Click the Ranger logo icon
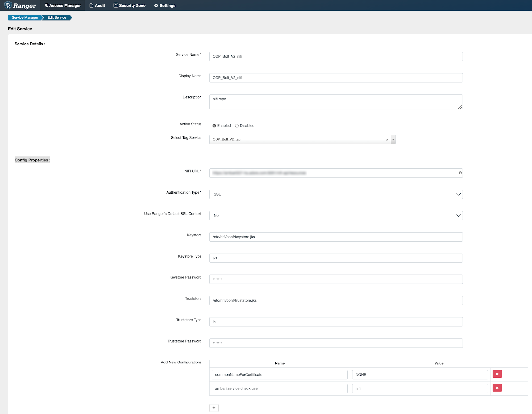Screen dimensions: 532x414 click(x=8, y=5)
